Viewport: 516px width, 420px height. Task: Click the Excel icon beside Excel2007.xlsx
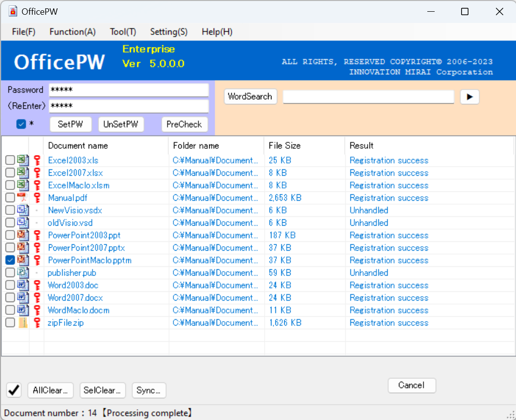23,172
